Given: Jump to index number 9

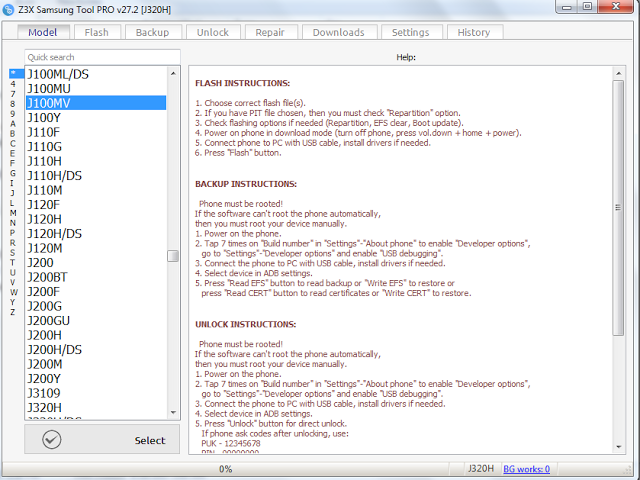Looking at the screenshot, I should 13,113.
